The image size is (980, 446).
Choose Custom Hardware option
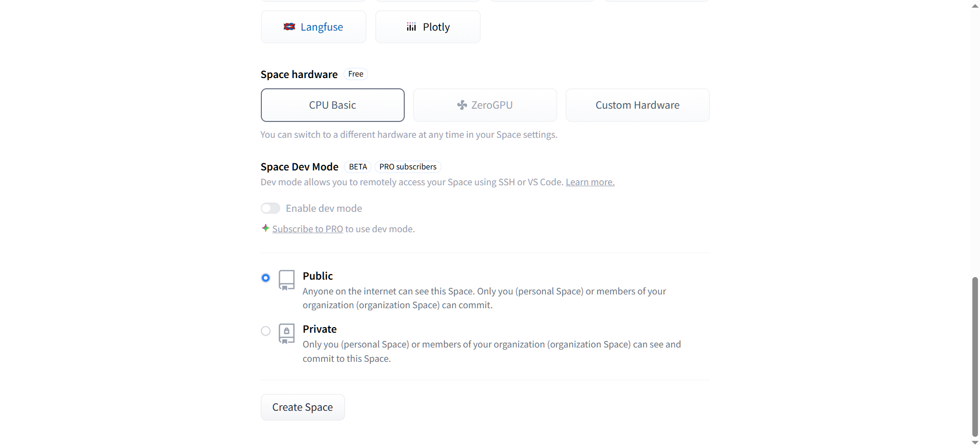637,105
